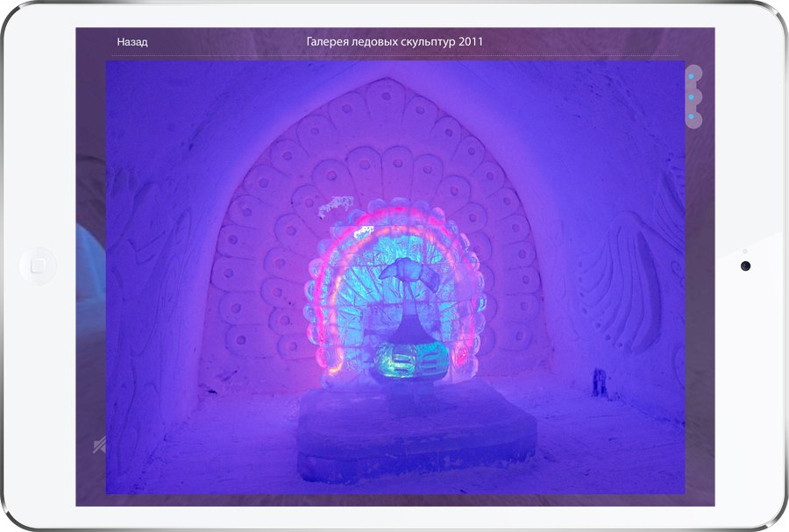Screen dimensions: 789x532
Task: Select the bottom page indicator dot
Action: pos(692,117)
